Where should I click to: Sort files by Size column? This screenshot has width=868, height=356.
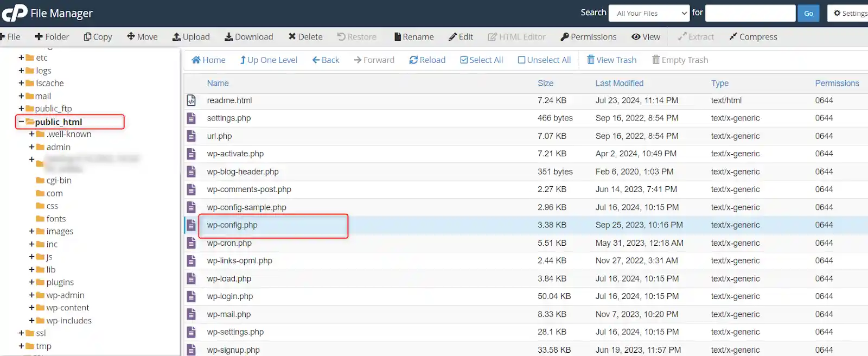546,83
